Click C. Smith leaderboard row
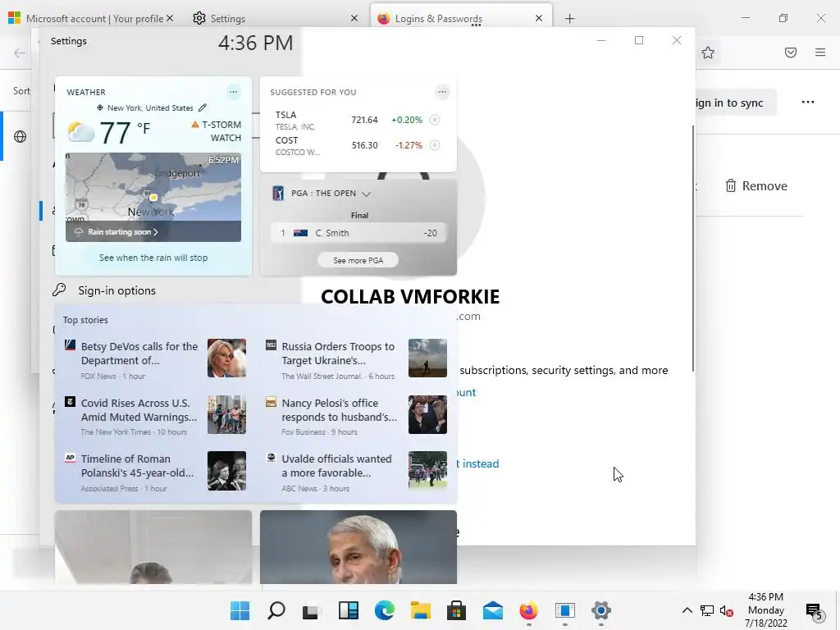Image resolution: width=840 pixels, height=630 pixels. (358, 233)
